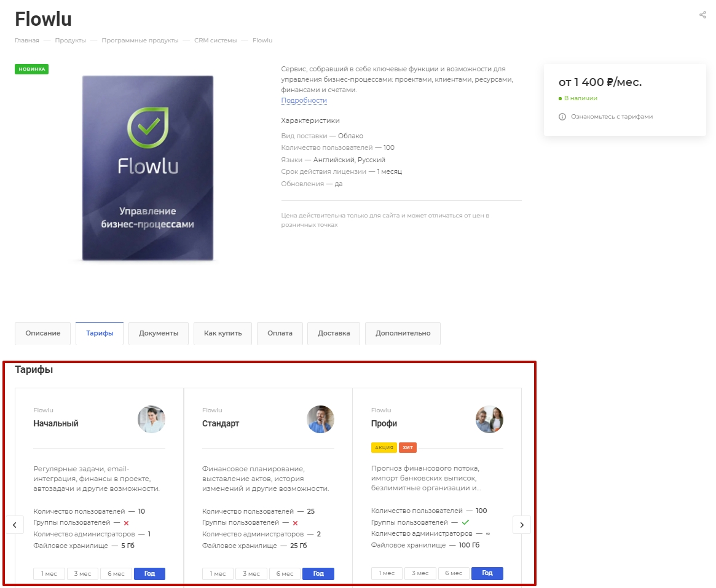The width and height of the screenshot is (716, 588).
Task: Select the Тарифы tab
Action: 100,333
